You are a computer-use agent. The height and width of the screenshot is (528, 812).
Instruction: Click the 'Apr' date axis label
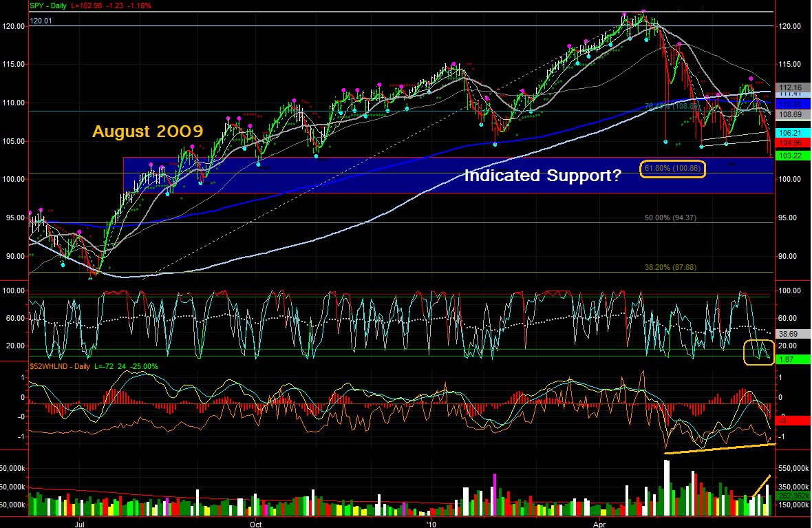coord(599,524)
